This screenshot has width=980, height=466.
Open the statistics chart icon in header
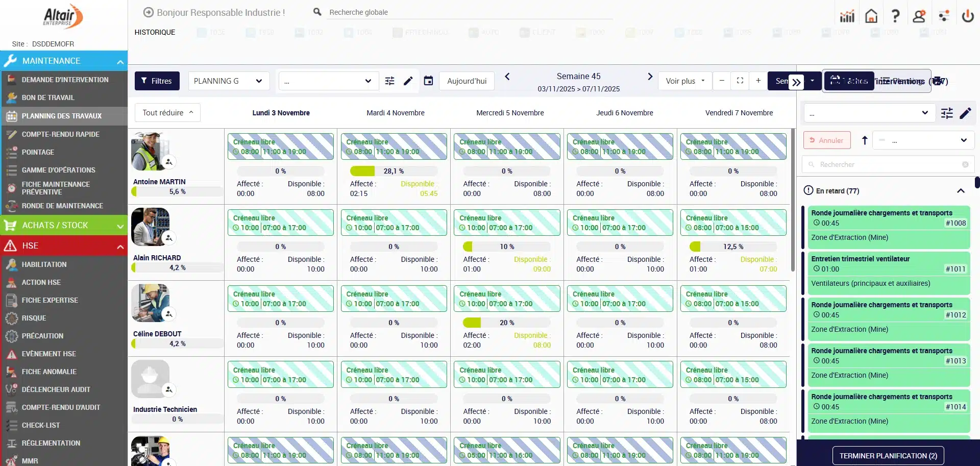click(x=847, y=16)
